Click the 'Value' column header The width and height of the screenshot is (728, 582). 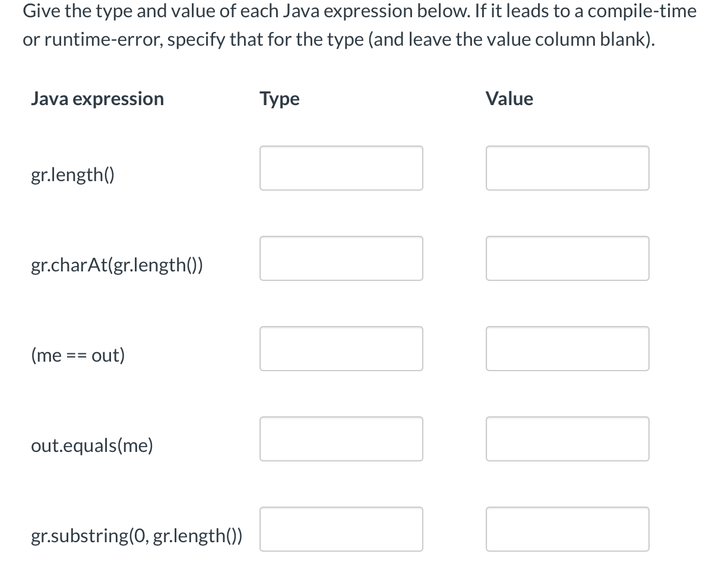[509, 99]
